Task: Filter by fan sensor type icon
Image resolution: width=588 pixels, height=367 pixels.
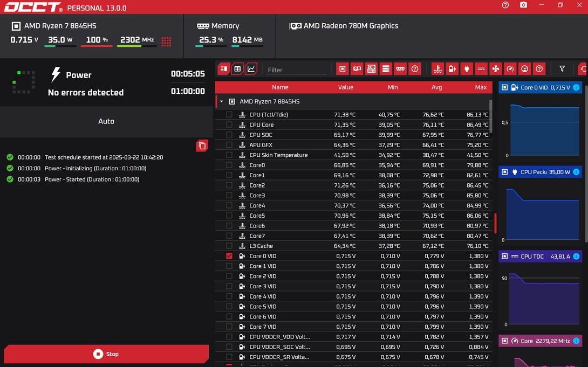Action: [496, 69]
